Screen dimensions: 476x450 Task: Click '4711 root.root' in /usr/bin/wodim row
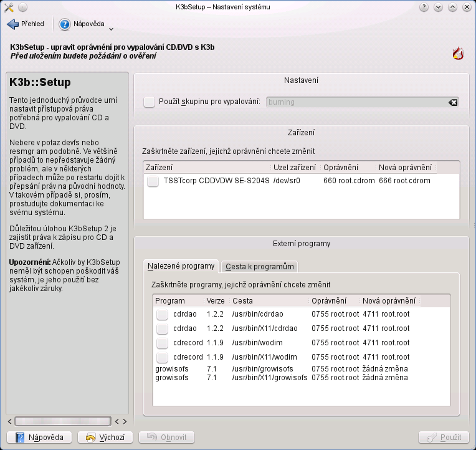[386, 343]
